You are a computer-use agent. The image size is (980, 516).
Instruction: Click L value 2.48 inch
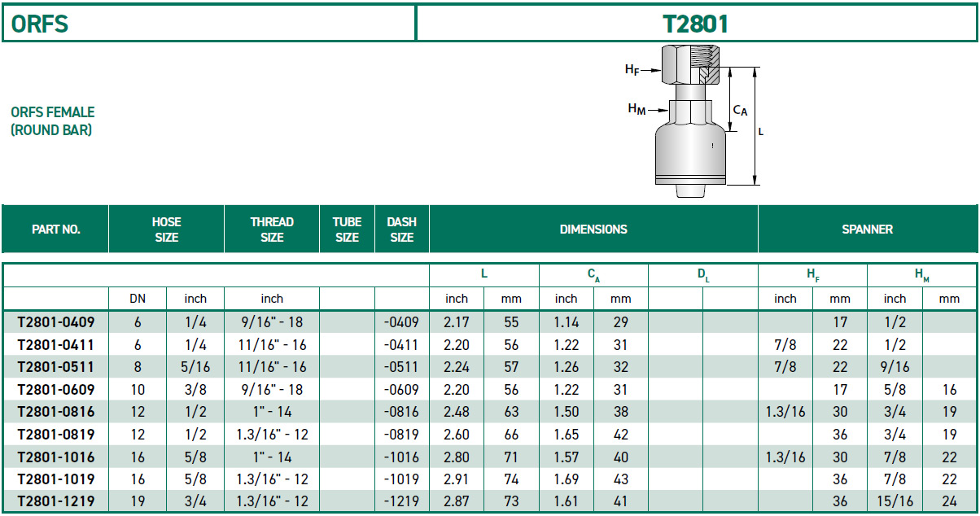coord(457,412)
